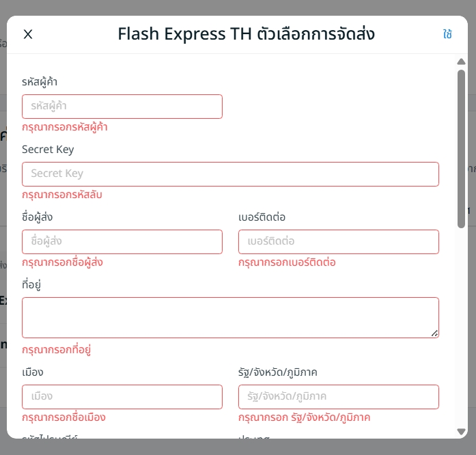Click the address textarea resize handle
476x455 pixels.
434,333
